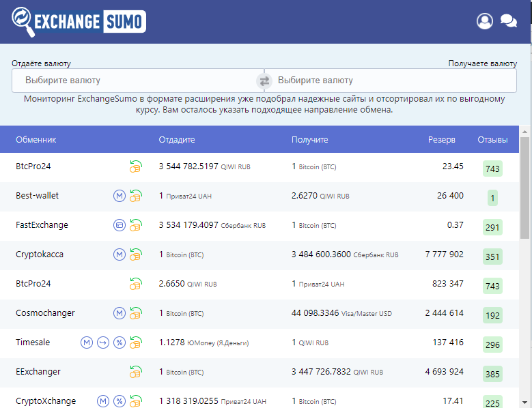532x408 pixels.
Task: Open Cryptokacca reviews badge 351
Action: pyautogui.click(x=492, y=257)
